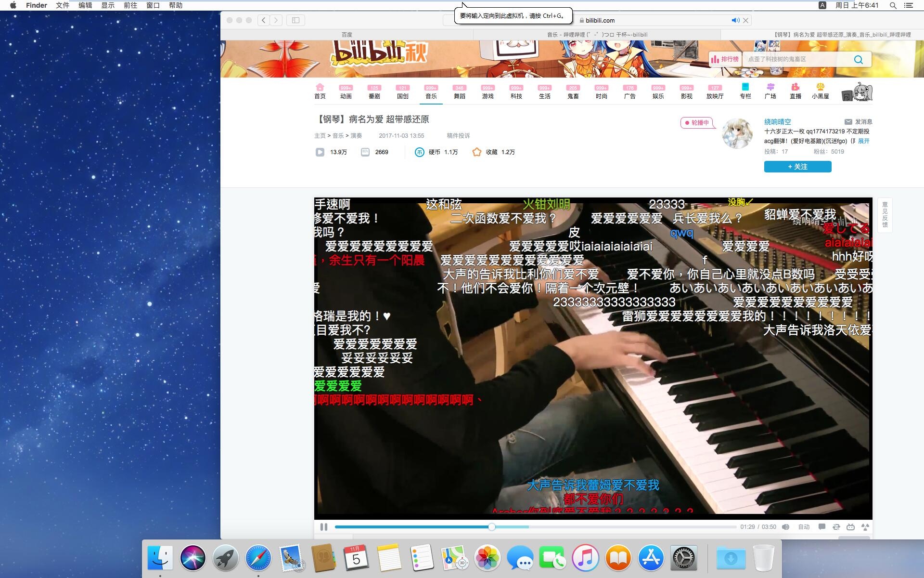Focus the bilibili search input field
The image size is (924, 578).
796,59
